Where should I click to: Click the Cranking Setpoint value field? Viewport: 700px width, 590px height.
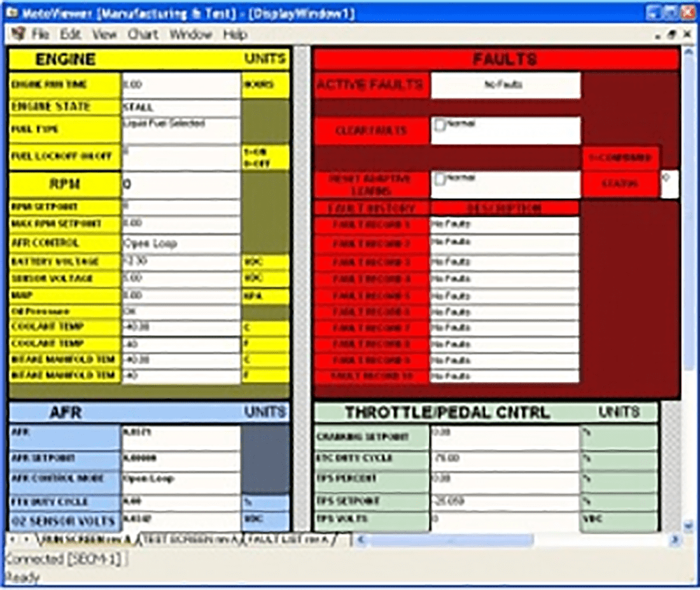504,437
